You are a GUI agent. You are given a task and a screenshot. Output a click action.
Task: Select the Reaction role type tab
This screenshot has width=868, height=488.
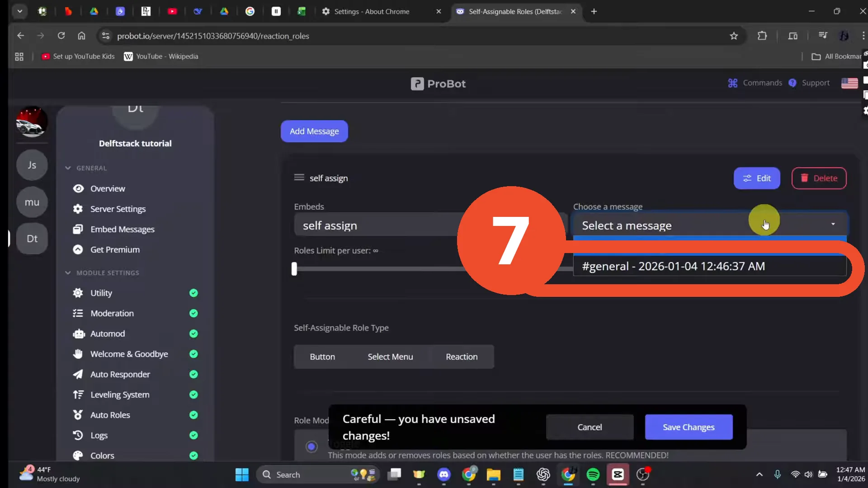click(x=462, y=357)
